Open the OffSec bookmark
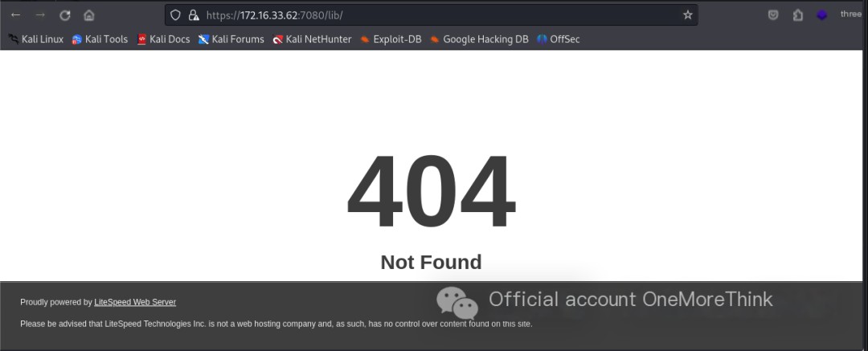Screen dimensions: 868x351 coord(559,39)
